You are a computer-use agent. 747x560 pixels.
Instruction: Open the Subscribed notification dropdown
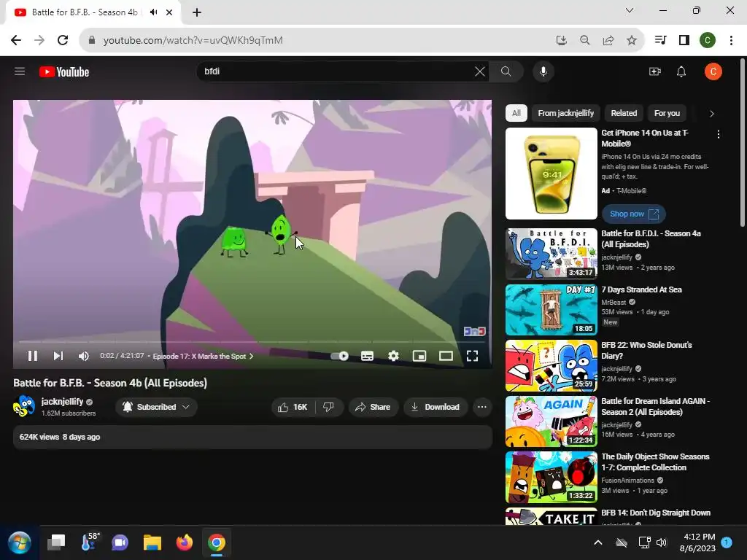coord(156,407)
